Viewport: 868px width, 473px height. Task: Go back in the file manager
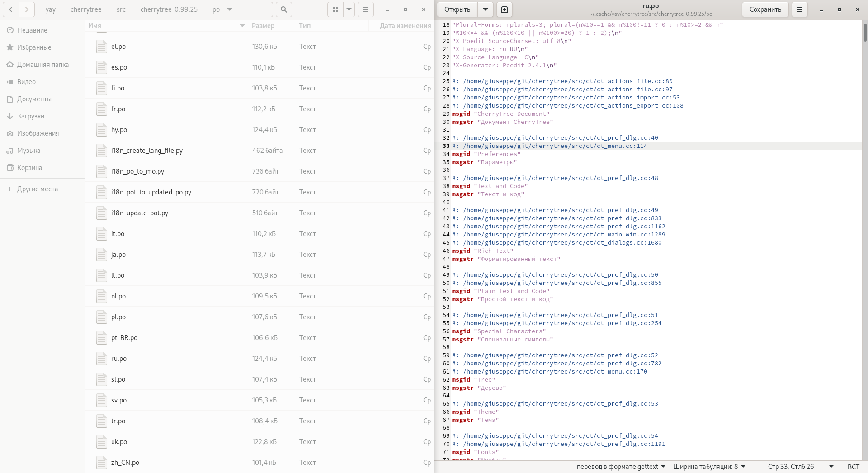[x=11, y=9]
